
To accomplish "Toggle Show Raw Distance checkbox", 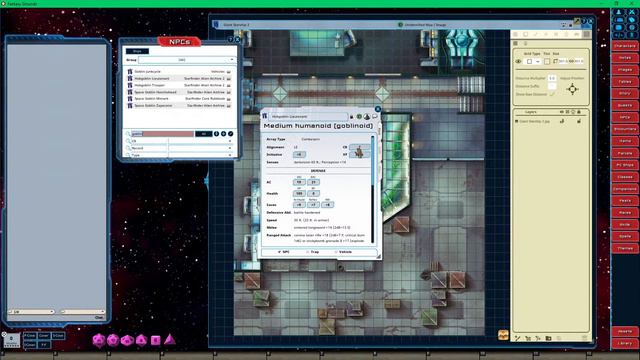I will click(552, 94).
